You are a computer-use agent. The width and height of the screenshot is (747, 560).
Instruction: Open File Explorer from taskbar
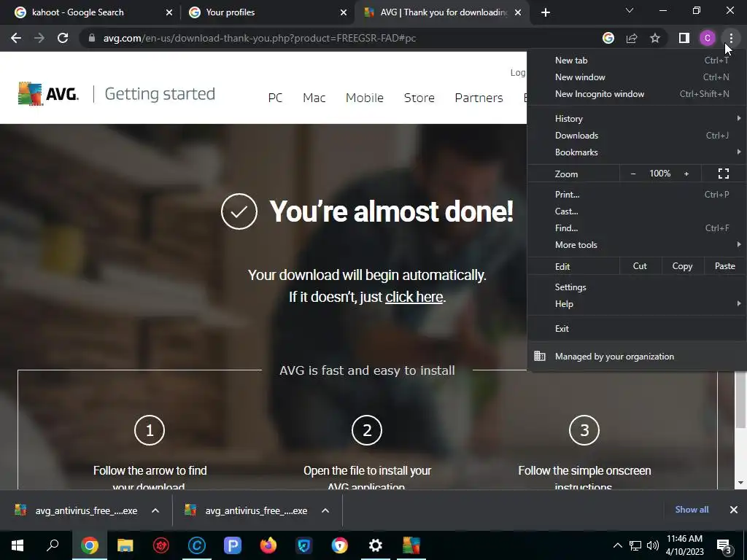[x=125, y=545]
